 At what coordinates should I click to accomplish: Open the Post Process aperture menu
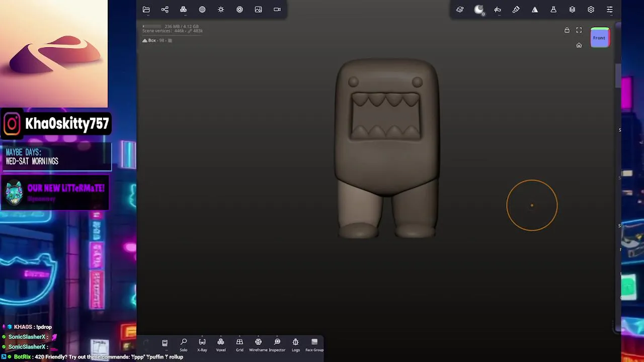[239, 10]
